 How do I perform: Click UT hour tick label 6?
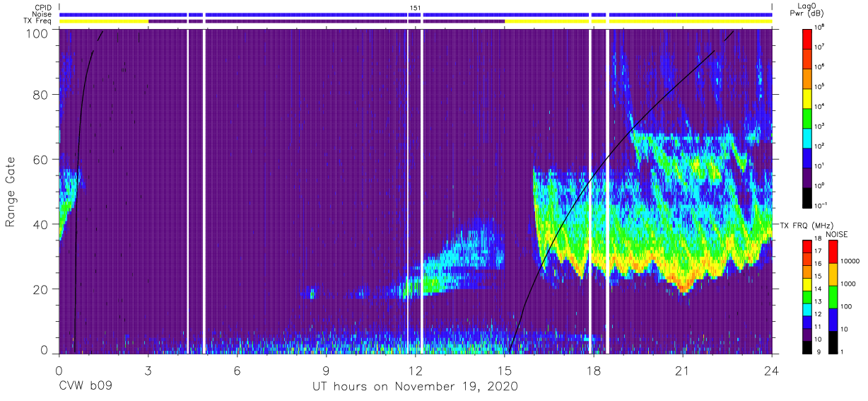coord(237,370)
